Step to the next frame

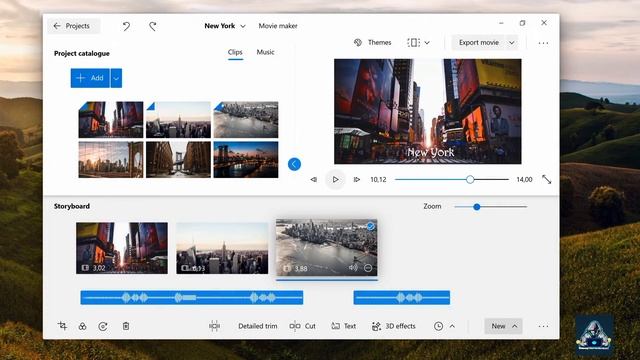(357, 180)
